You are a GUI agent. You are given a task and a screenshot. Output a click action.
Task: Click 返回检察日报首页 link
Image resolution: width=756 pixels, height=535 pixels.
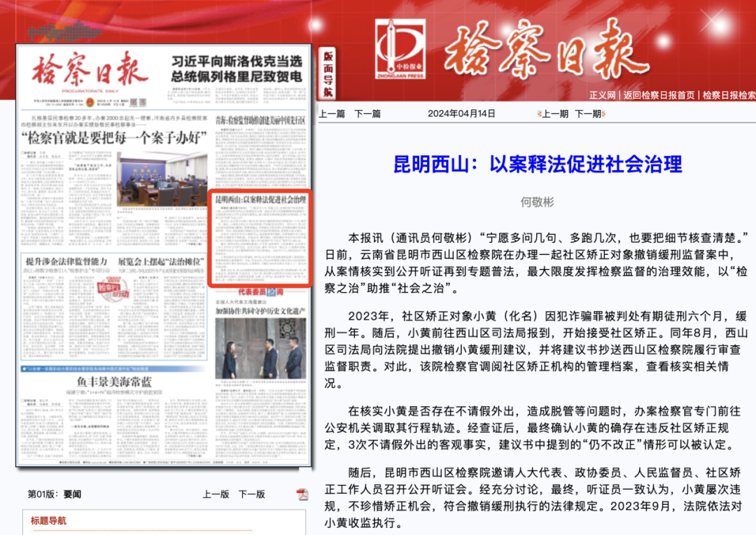tap(659, 95)
